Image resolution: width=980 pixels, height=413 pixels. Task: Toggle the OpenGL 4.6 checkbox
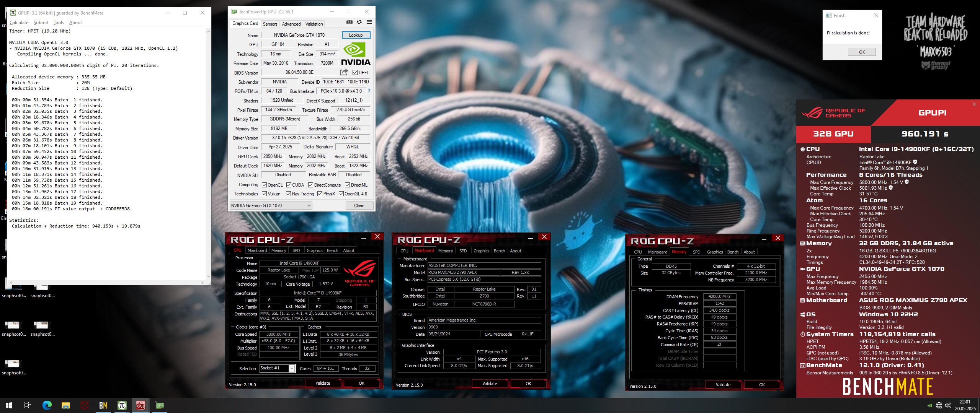(x=341, y=194)
